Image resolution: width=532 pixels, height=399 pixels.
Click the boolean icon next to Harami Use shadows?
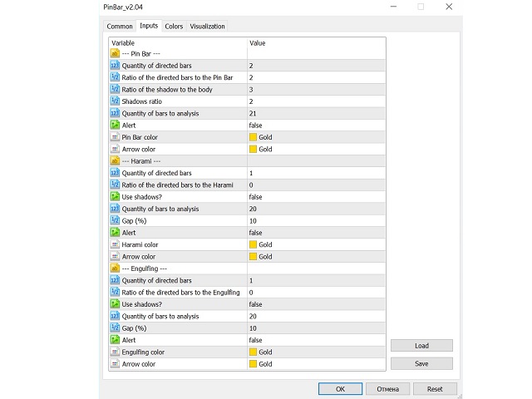pyautogui.click(x=115, y=197)
